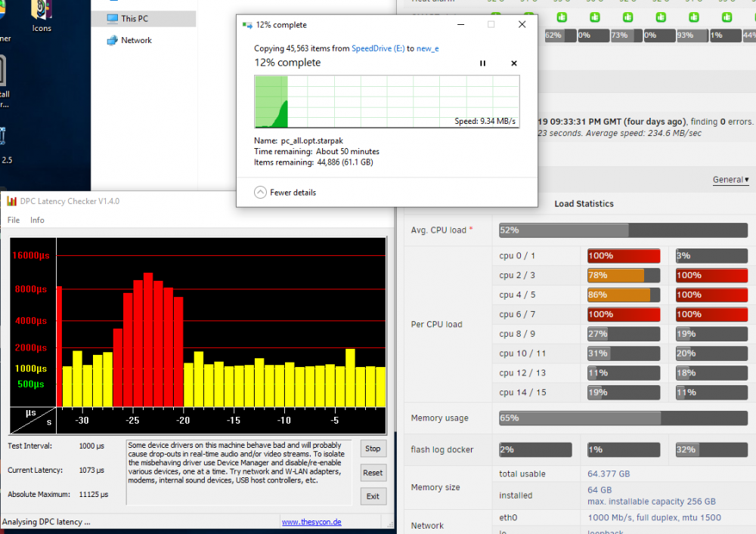Click the This PC monitor icon

pyautogui.click(x=113, y=19)
